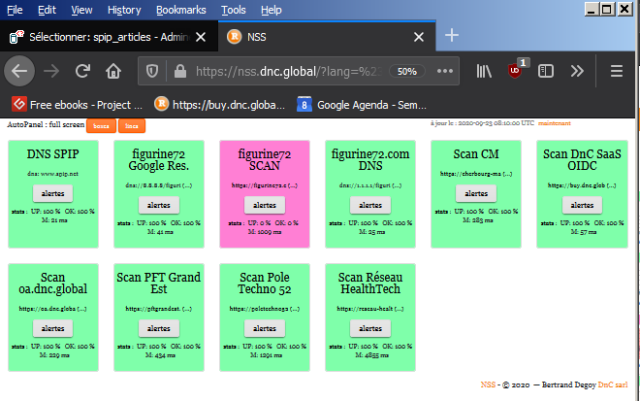Open the Firefox home page
640x401 pixels.
pos(113,71)
